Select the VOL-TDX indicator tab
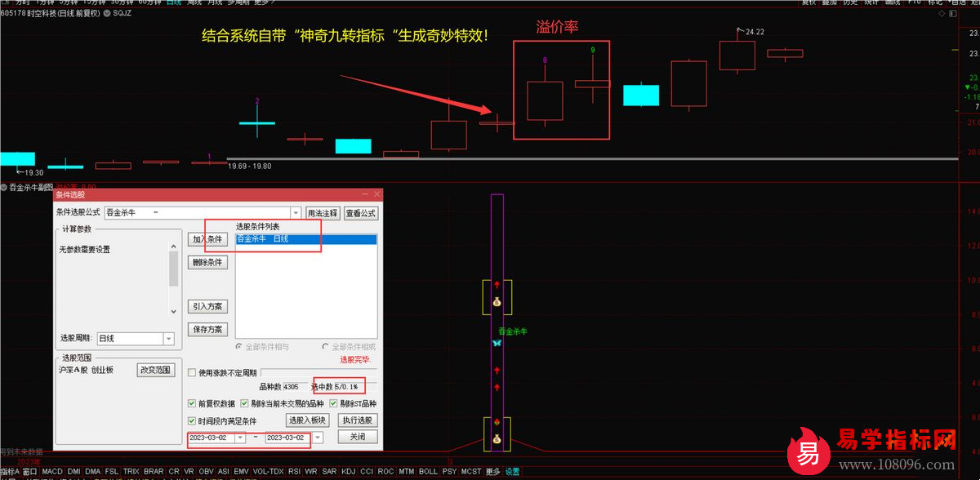The width and height of the screenshot is (980, 480). pos(267,472)
